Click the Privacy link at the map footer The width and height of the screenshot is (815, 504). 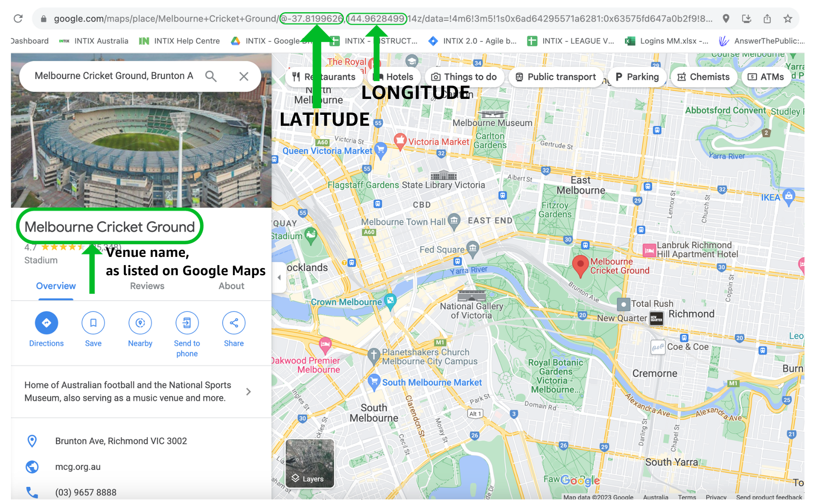(x=716, y=497)
